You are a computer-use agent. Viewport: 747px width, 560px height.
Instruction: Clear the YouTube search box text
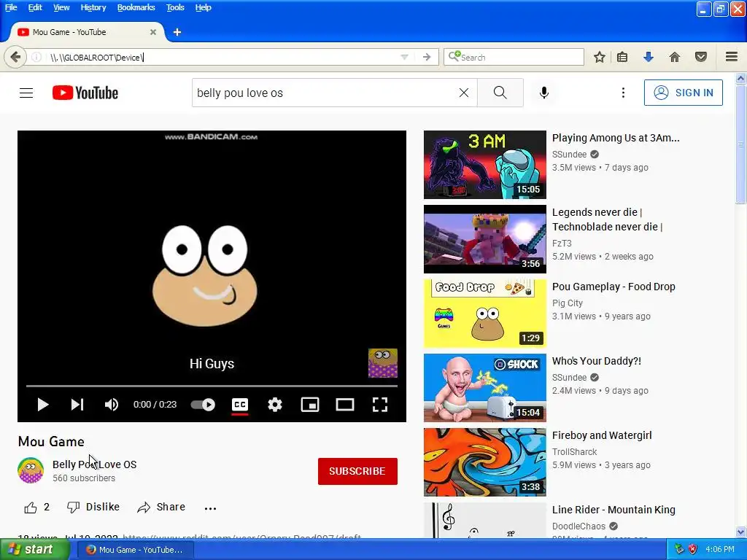pyautogui.click(x=463, y=93)
